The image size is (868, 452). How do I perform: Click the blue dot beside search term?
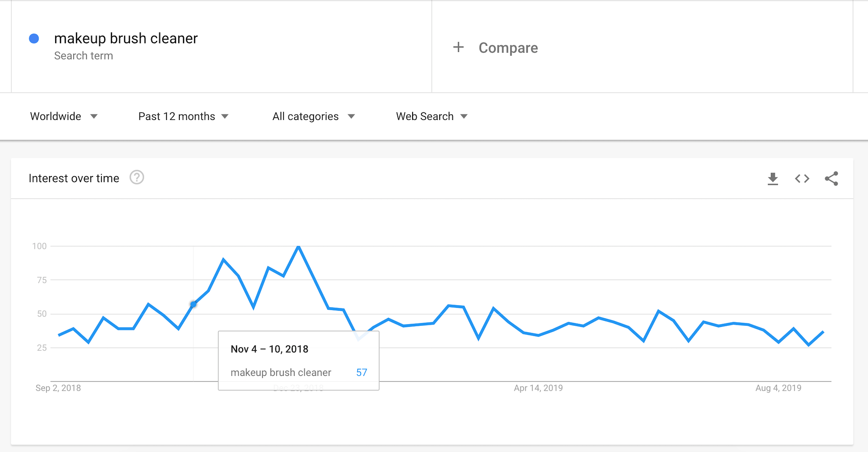click(x=34, y=39)
